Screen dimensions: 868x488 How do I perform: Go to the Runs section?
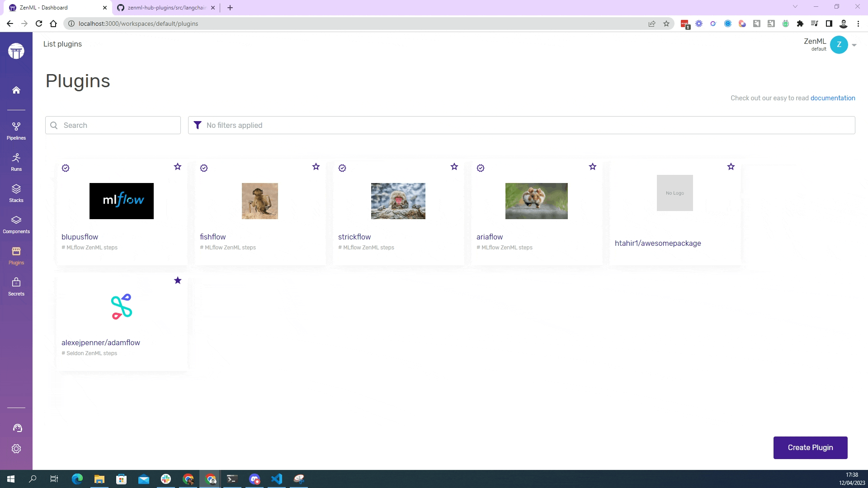pos(16,162)
